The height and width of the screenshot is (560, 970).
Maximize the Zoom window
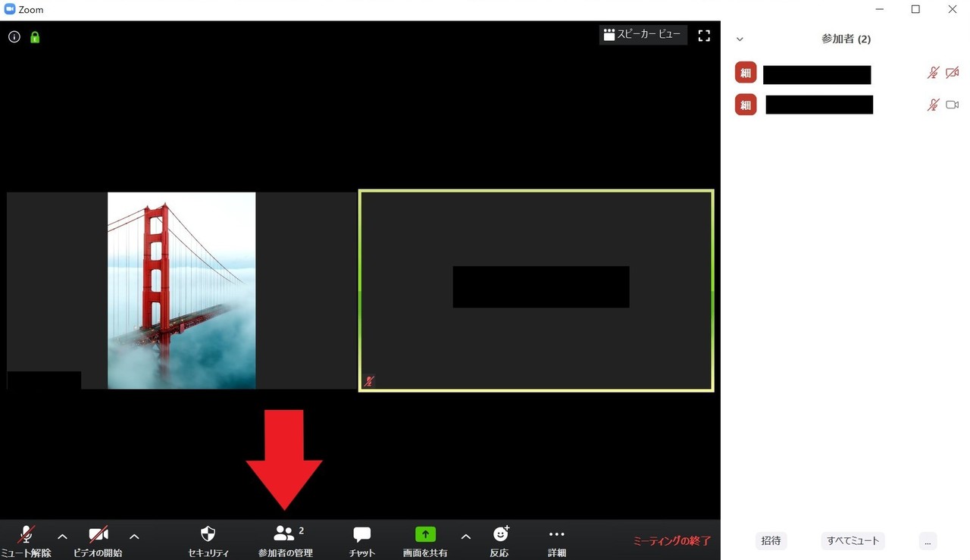915,10
